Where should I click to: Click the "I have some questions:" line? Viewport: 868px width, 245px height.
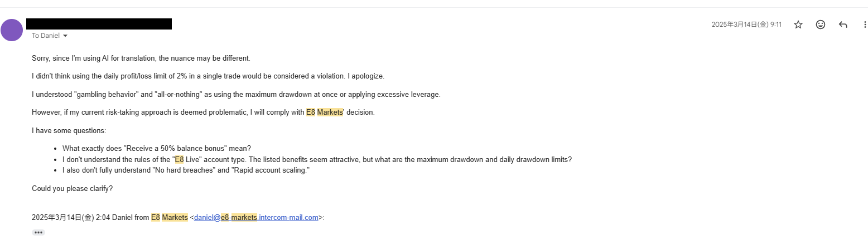pyautogui.click(x=69, y=131)
